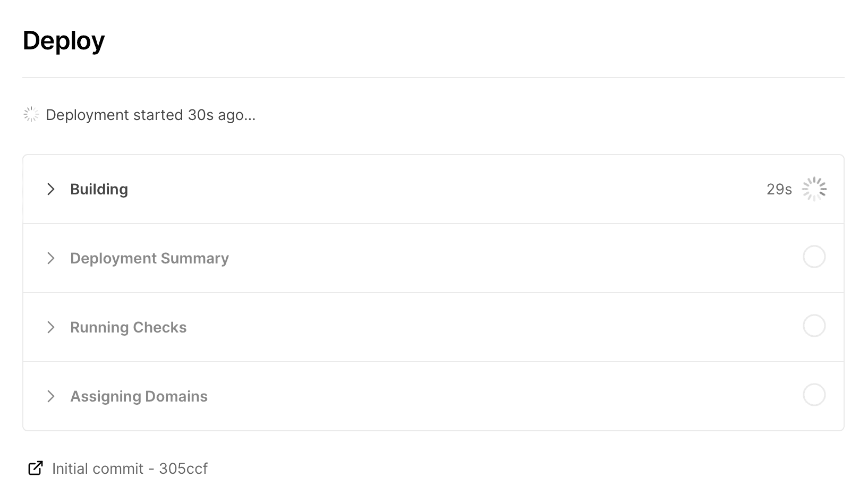The height and width of the screenshot is (503, 868).
Task: Expand the Running Checks chevron
Action: (51, 327)
